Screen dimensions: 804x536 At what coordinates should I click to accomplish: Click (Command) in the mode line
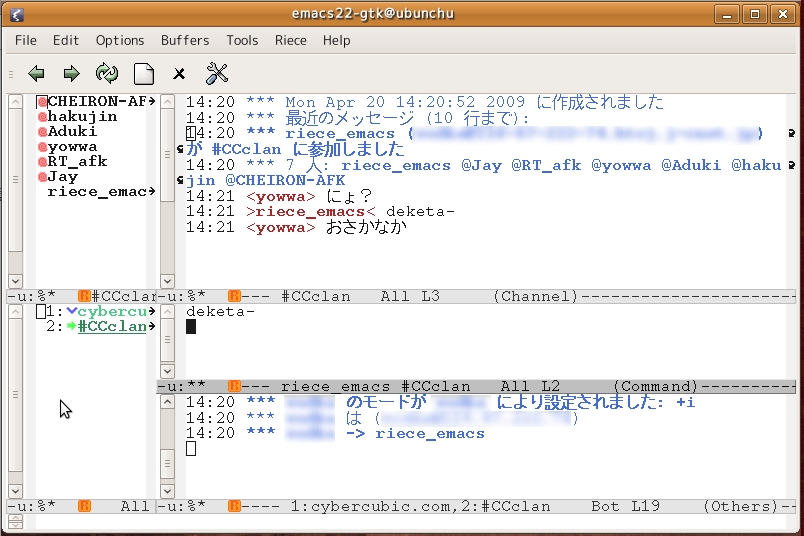point(656,386)
